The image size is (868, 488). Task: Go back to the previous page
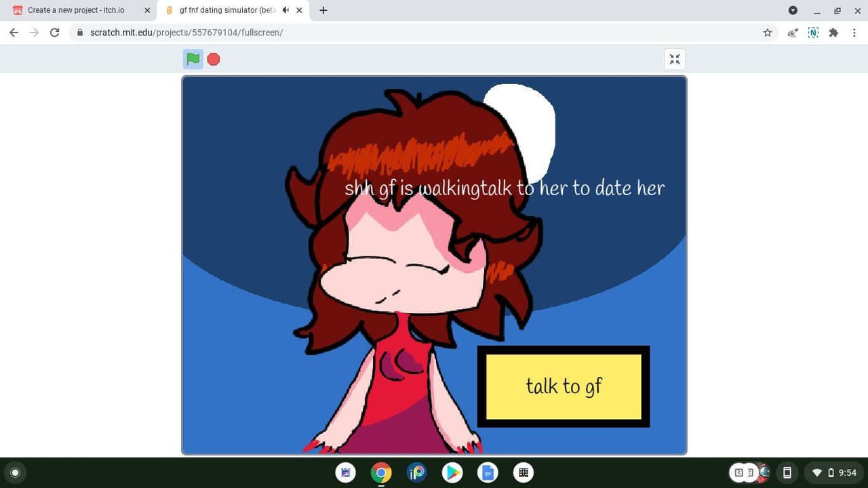click(14, 33)
